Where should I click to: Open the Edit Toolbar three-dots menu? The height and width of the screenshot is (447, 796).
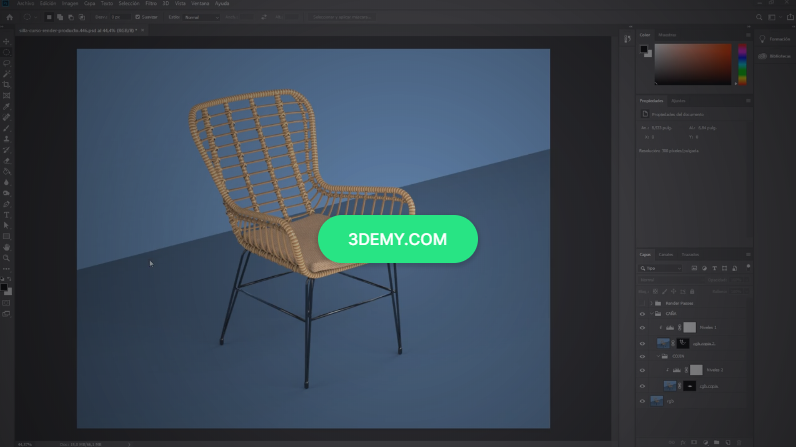[7, 269]
